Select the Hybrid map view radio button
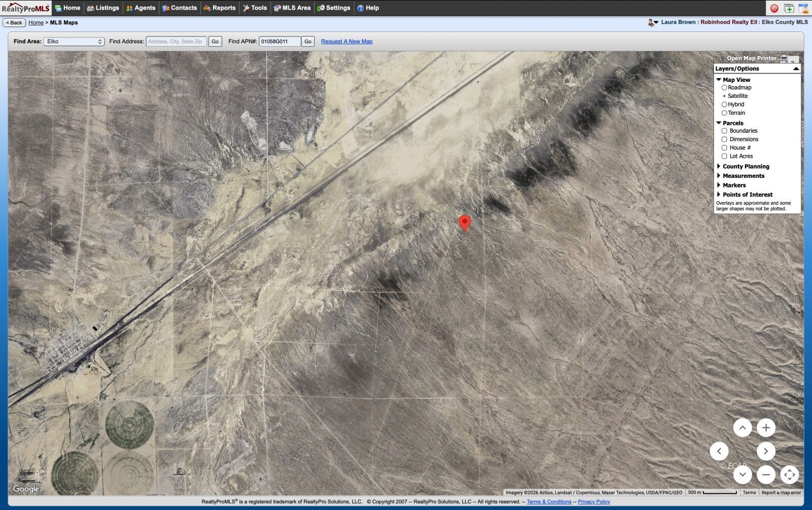This screenshot has width=812, height=510. pyautogui.click(x=725, y=104)
